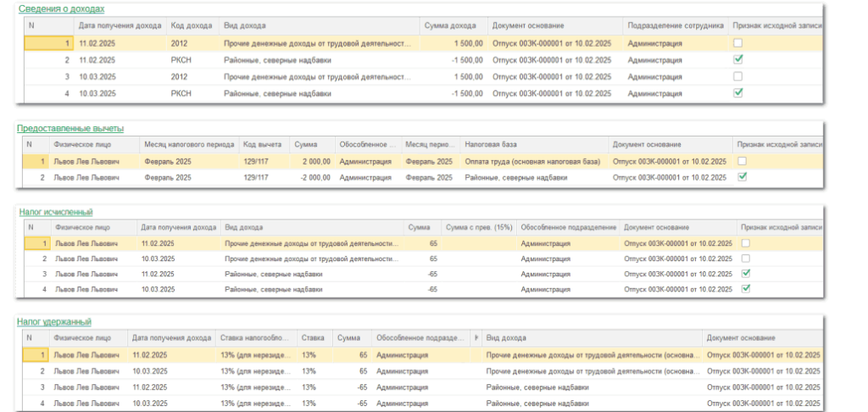Select row number 4 in Налог удержанный table
The width and height of the screenshot is (868, 412).
click(x=42, y=403)
